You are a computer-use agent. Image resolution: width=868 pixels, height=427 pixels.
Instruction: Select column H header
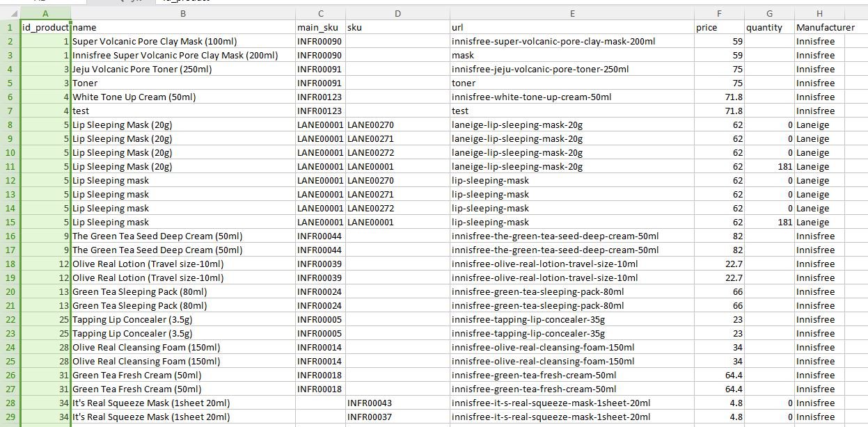pyautogui.click(x=819, y=13)
